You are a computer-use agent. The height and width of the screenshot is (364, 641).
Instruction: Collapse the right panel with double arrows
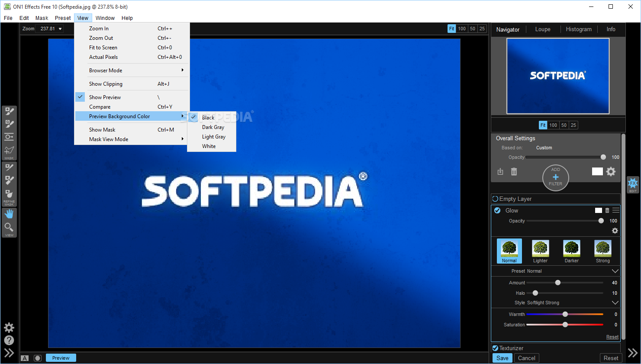(x=633, y=353)
